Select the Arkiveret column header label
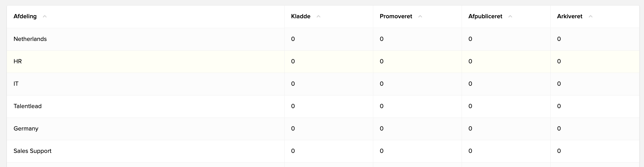Screen dimensions: 644x167 pos(570,16)
